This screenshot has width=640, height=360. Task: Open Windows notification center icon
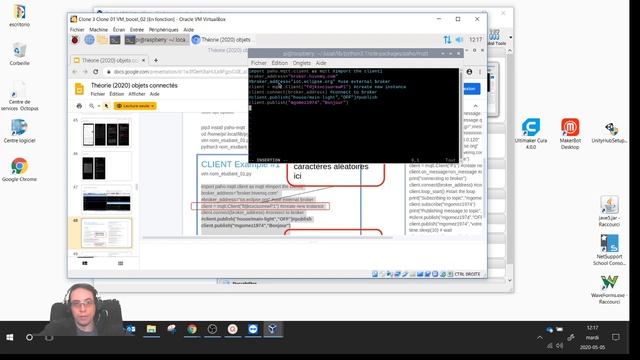pos(616,337)
